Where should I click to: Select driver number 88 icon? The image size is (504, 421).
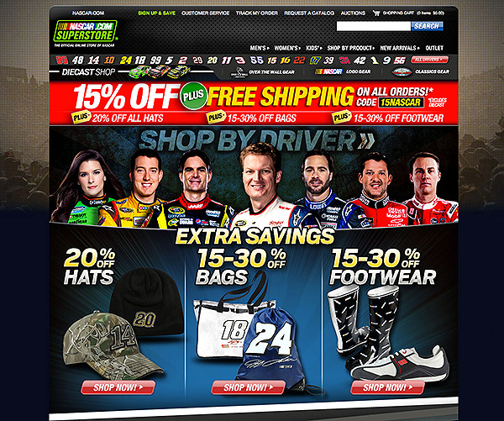(x=61, y=61)
